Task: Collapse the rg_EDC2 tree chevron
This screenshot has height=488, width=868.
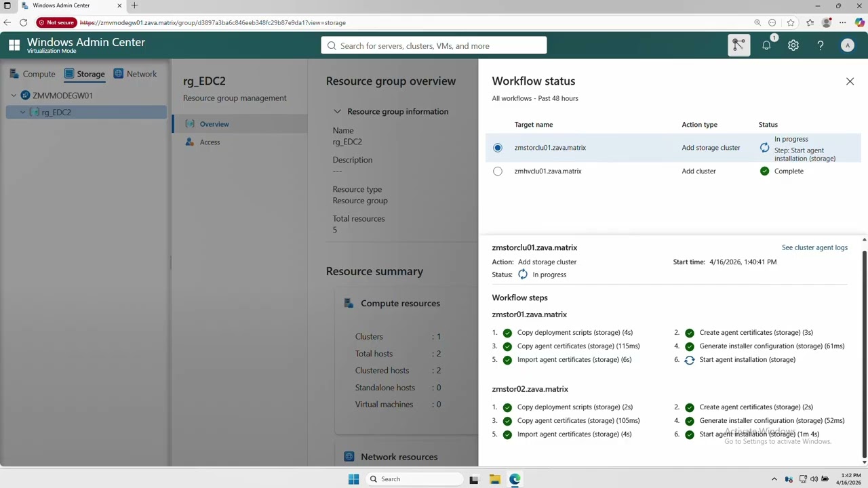Action: [22, 113]
